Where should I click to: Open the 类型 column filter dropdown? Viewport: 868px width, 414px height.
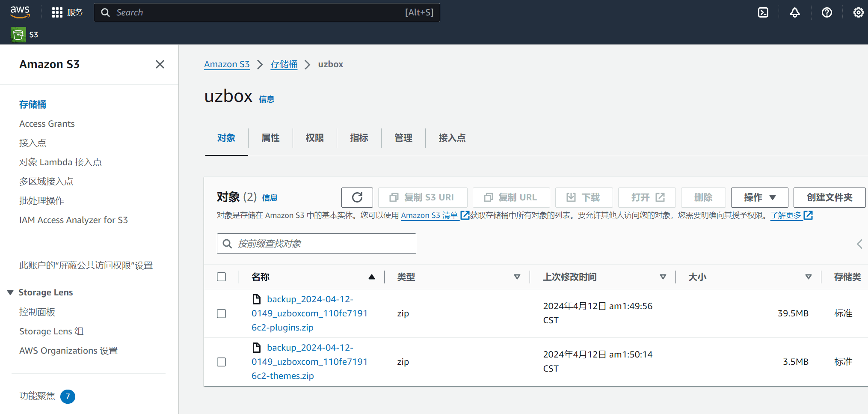click(517, 277)
